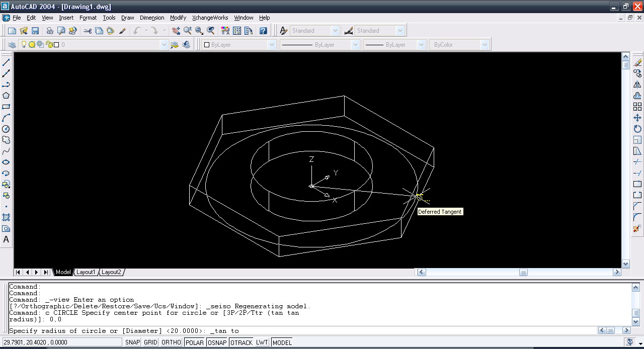Open the XchangeWorks menu
The height and width of the screenshot is (349, 644).
pyautogui.click(x=210, y=18)
